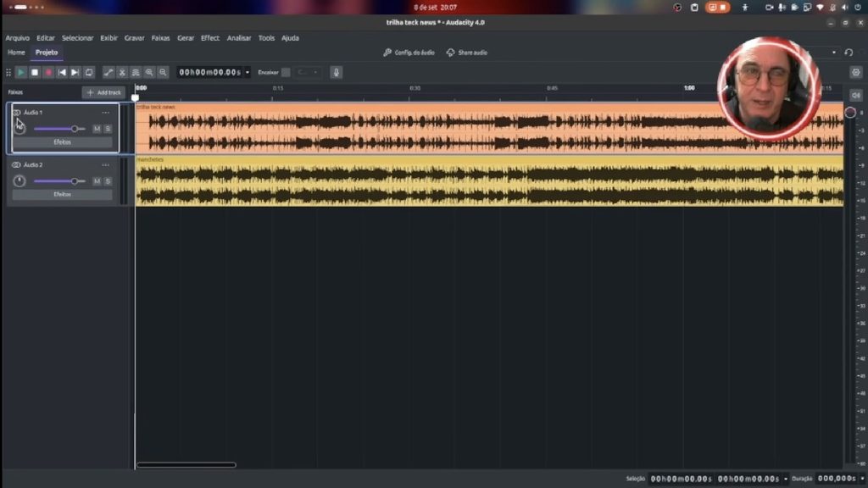Open the selection time format dropdown
This screenshot has width=868, height=488.
point(786,479)
